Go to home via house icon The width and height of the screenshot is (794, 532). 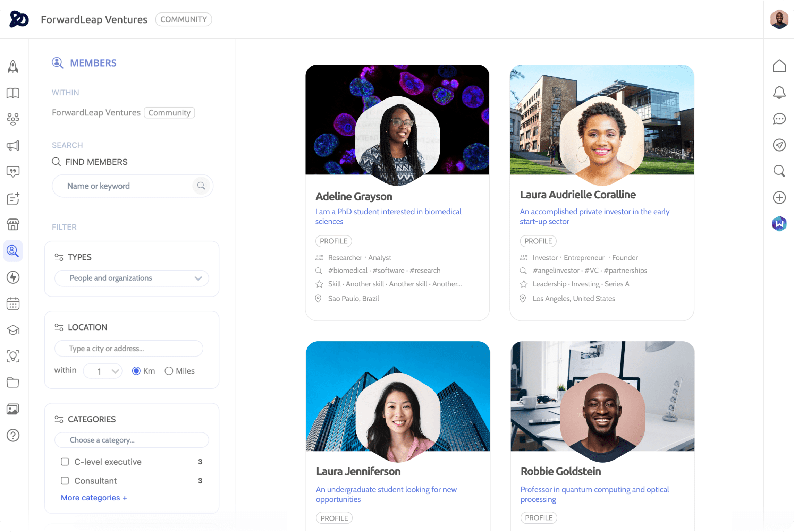(x=779, y=66)
